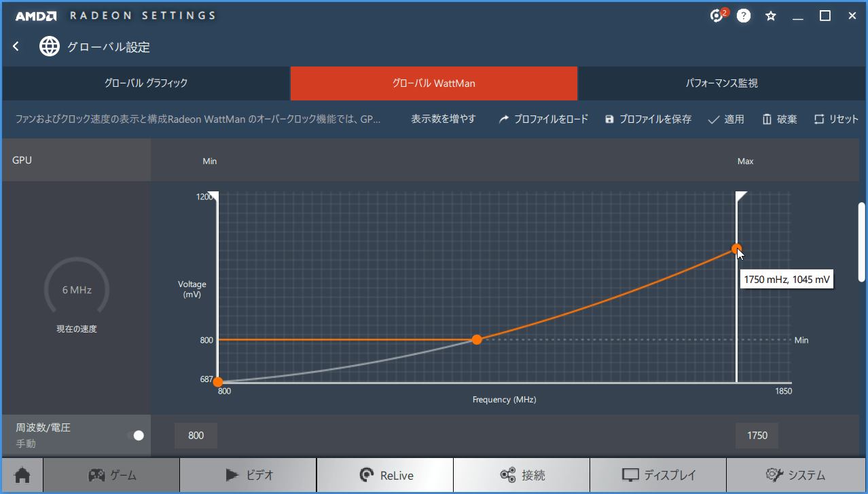This screenshot has width=868, height=494.
Task: Open the ディスプレイ section
Action: click(658, 475)
